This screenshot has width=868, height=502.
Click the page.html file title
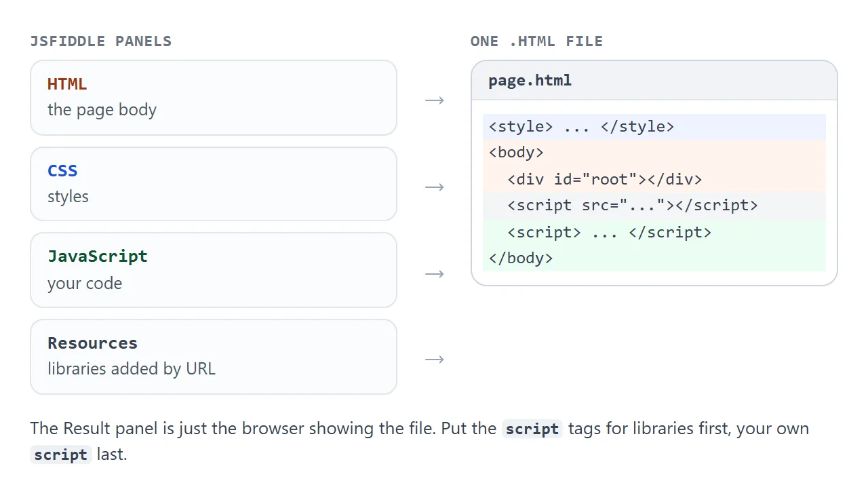pyautogui.click(x=530, y=81)
